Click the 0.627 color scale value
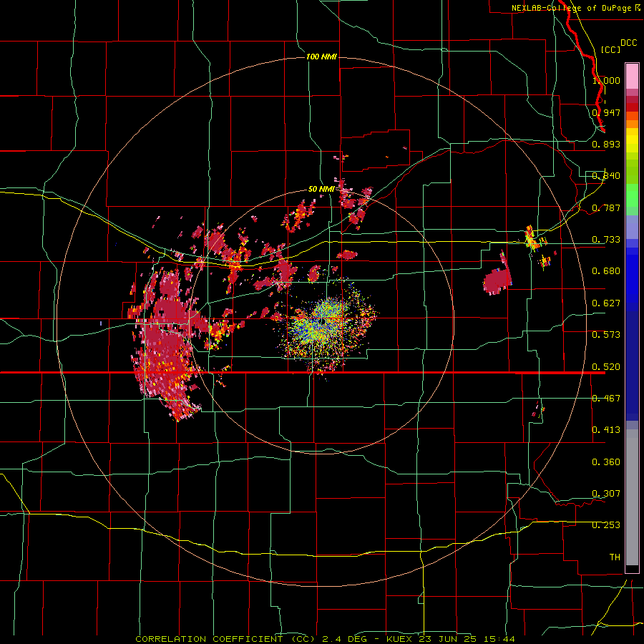 (x=606, y=303)
